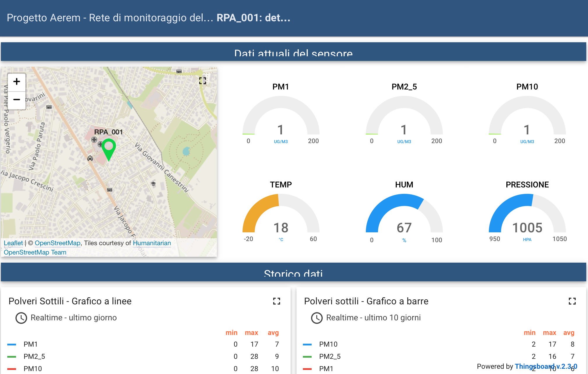Zoom in on the map
The image size is (588, 374).
17,82
